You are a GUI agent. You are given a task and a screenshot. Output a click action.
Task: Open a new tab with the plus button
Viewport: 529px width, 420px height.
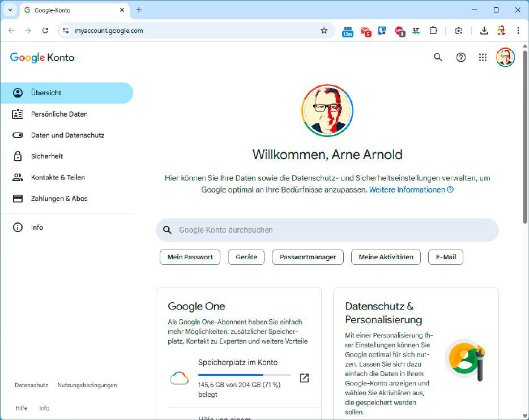click(139, 10)
